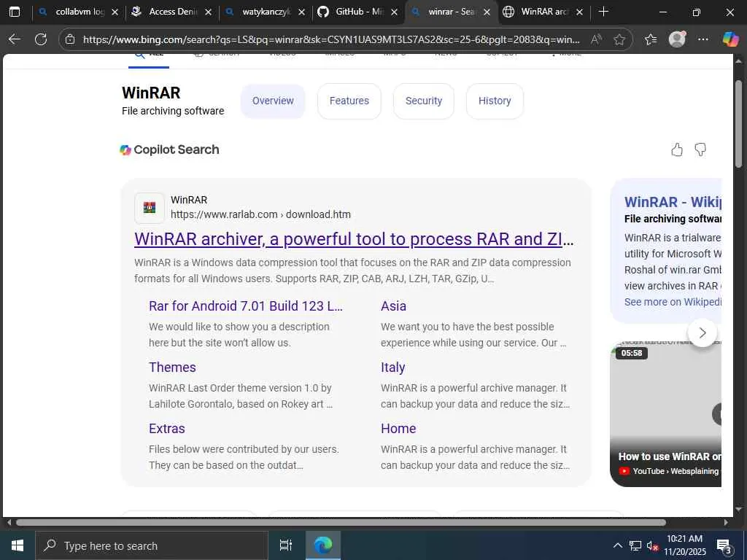Viewport: 747px width, 560px height.
Task: Close the collabvm tab
Action: [x=115, y=12]
